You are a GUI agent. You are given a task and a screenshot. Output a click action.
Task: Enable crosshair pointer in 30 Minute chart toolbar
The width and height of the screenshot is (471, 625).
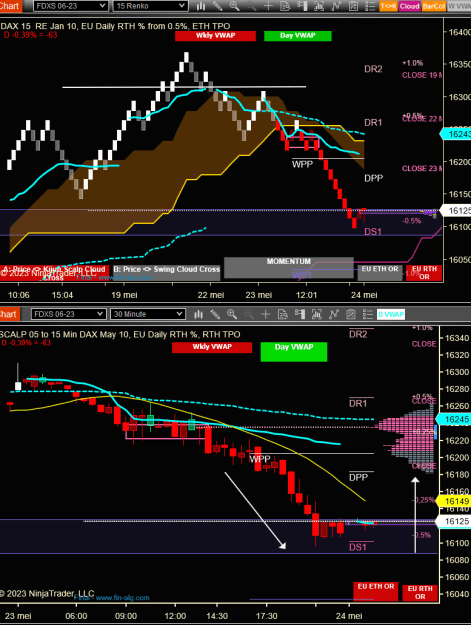coord(265,314)
